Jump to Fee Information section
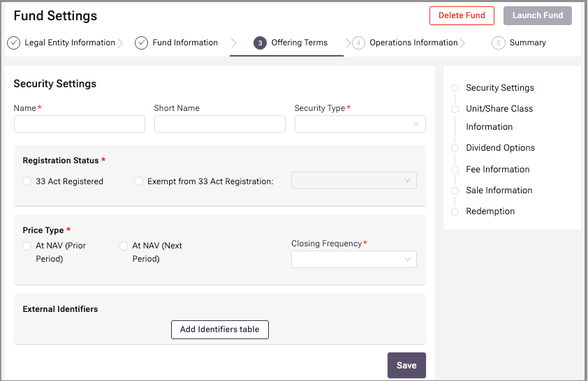This screenshot has width=588, height=381. pos(498,170)
